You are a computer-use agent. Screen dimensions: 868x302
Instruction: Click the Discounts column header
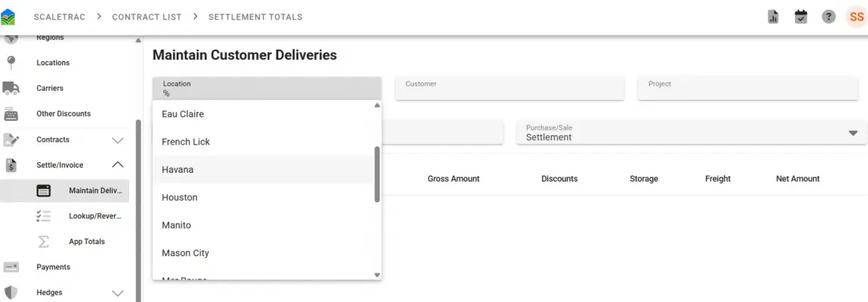point(559,179)
